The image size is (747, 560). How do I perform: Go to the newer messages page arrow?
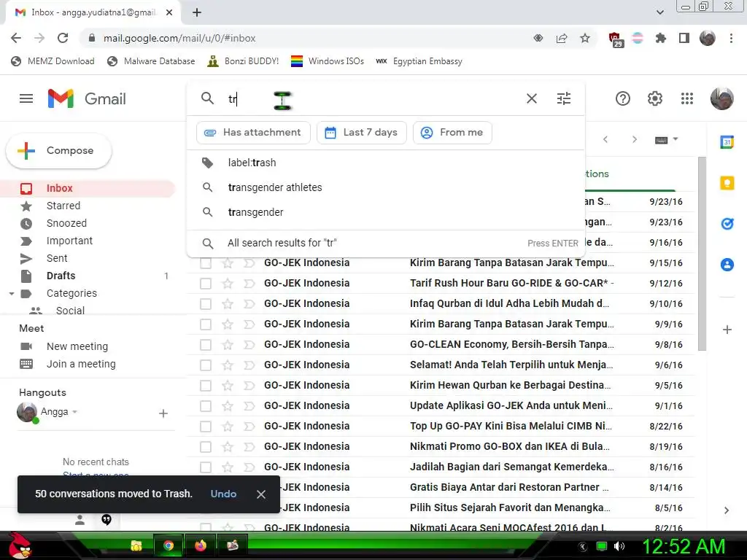pyautogui.click(x=605, y=139)
